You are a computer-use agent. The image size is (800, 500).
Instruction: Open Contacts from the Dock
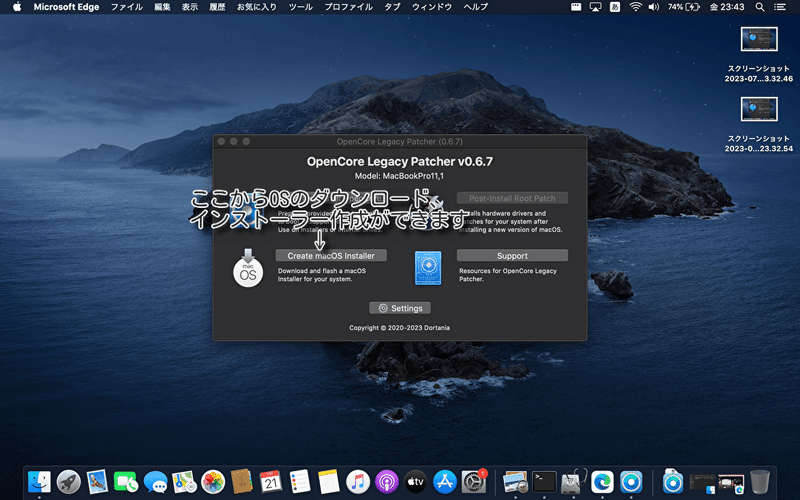(242, 481)
